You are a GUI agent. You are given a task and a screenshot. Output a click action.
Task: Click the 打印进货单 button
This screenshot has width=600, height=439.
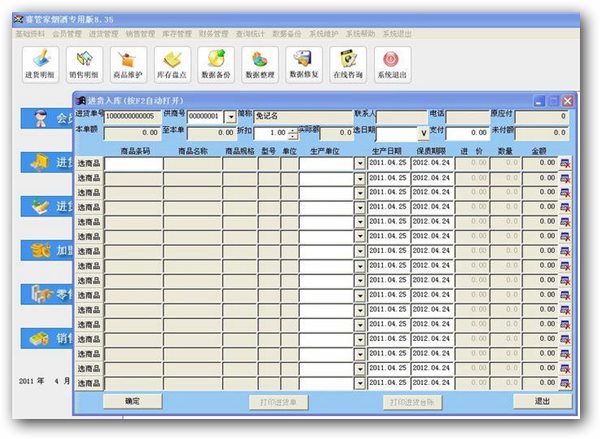(279, 403)
